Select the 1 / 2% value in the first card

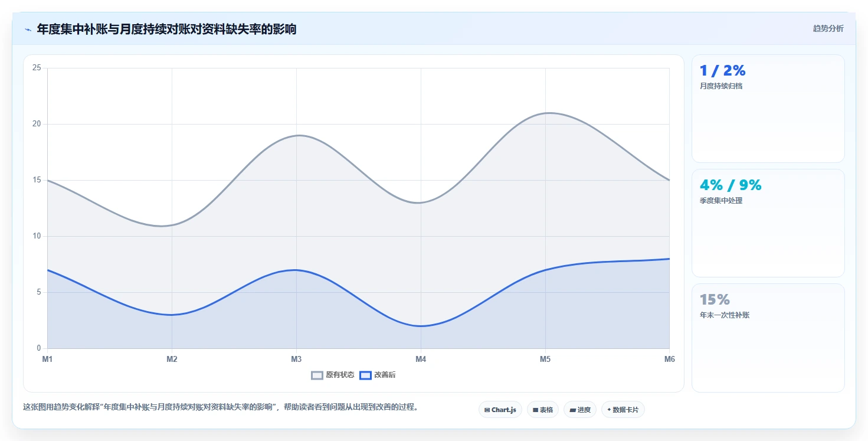tap(722, 71)
